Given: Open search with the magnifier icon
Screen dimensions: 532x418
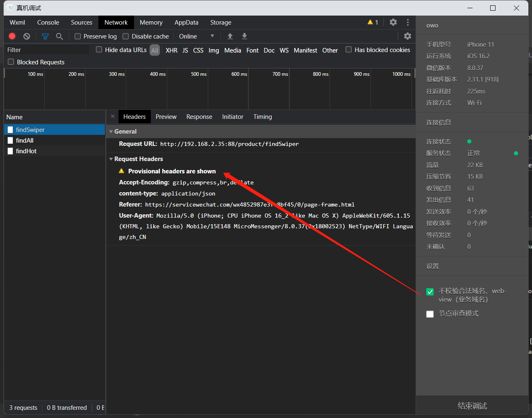Looking at the screenshot, I should (x=59, y=36).
